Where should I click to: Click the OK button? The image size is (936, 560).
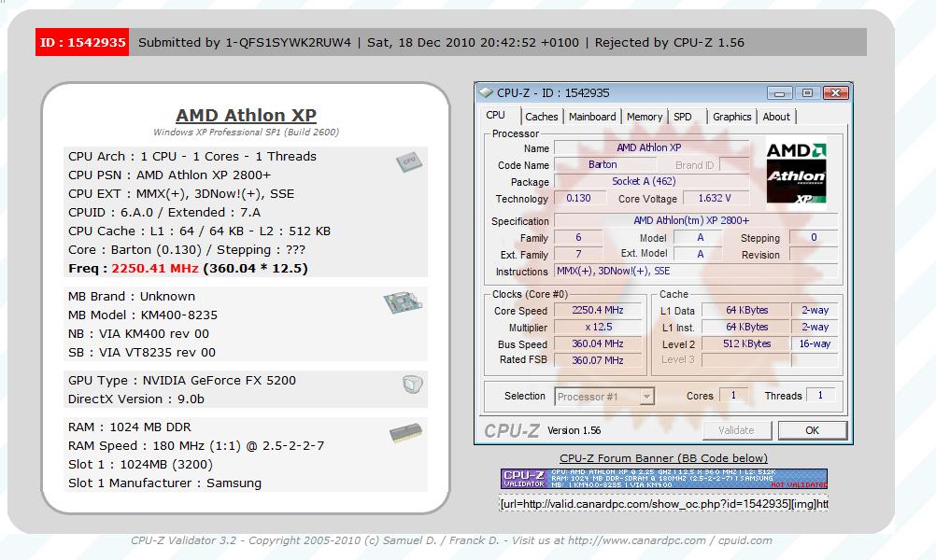[813, 430]
